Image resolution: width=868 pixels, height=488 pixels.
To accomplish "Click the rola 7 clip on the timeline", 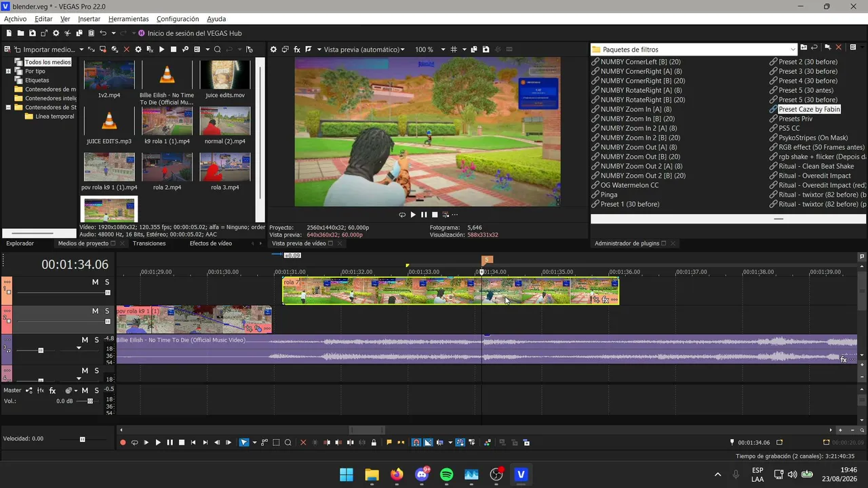I will coord(450,291).
